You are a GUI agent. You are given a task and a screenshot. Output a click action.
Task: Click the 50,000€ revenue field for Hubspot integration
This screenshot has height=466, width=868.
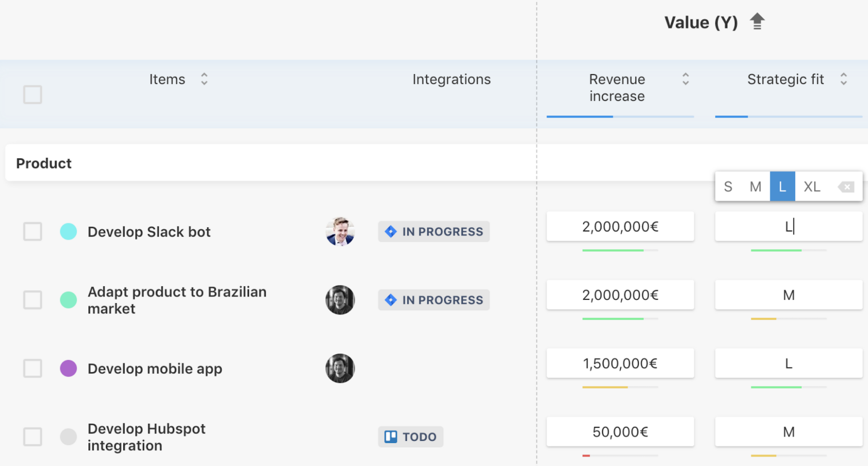(620, 431)
